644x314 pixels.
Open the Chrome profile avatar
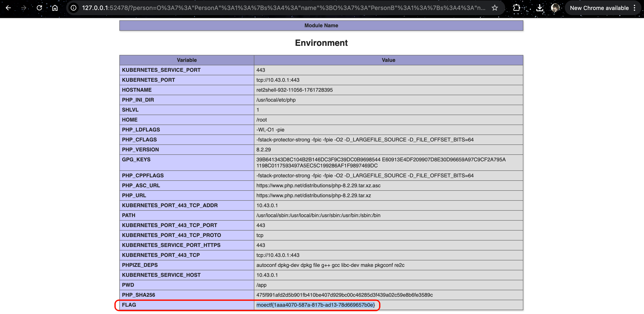coord(555,8)
